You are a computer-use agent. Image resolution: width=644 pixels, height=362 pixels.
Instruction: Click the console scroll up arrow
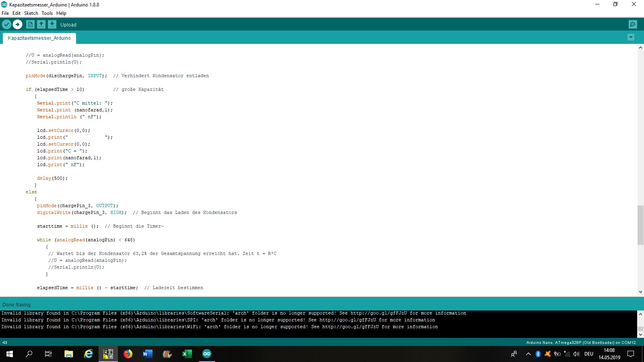(640, 314)
